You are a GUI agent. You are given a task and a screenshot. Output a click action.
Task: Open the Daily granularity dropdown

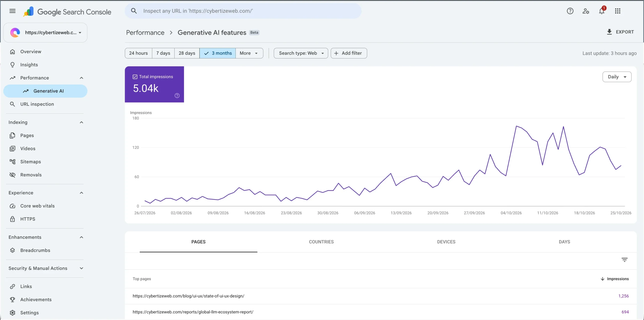[x=617, y=77]
